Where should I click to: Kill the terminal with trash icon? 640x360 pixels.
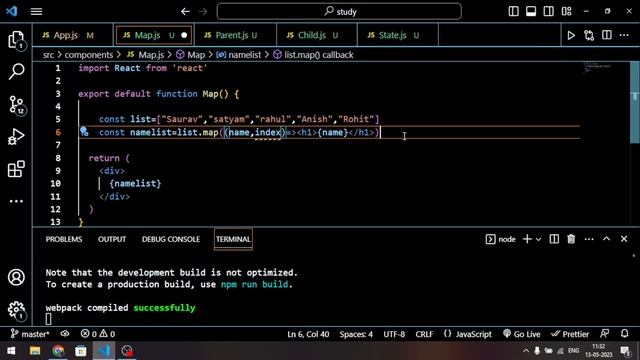571,239
